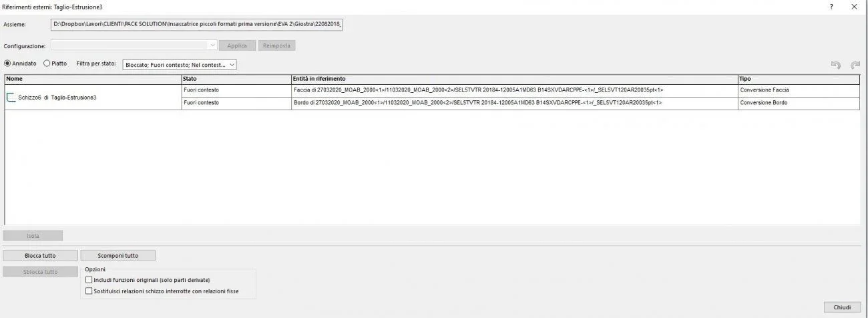Click the Nome column header
This screenshot has width=868, height=318.
point(93,79)
